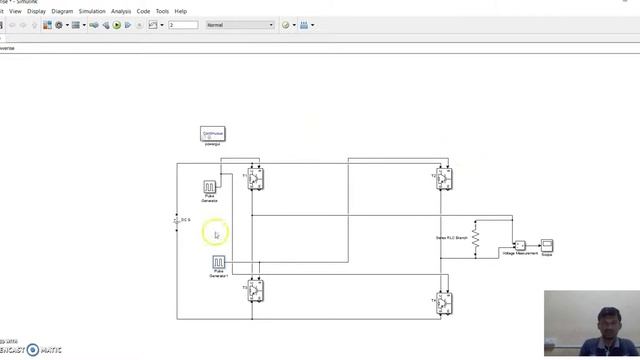Run the simulation with the green play button
The height and width of the screenshot is (360, 640).
point(117,25)
